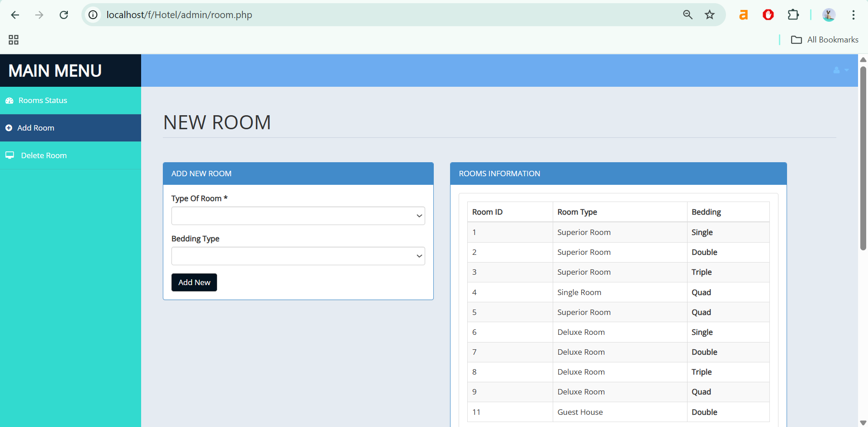868x427 pixels.
Task: Click the browser reload icon
Action: (x=64, y=15)
